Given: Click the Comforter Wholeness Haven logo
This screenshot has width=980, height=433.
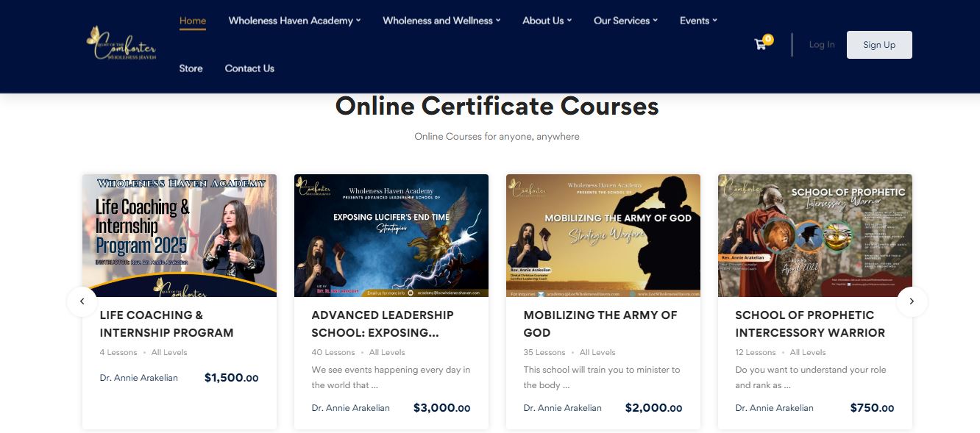Looking at the screenshot, I should pos(121,44).
